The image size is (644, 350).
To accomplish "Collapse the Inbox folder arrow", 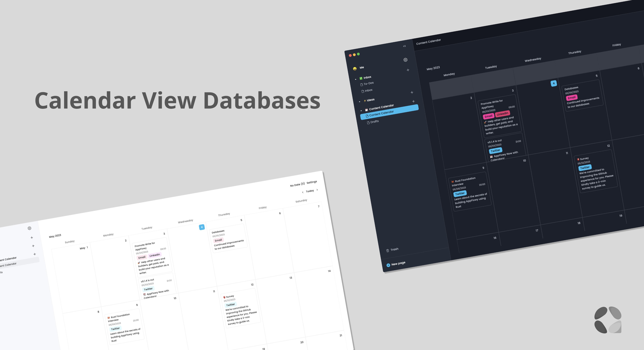I will pos(355,79).
